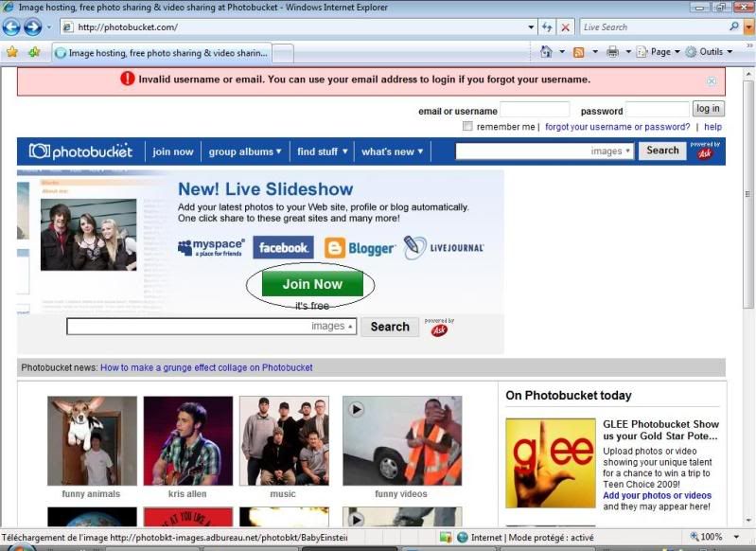Expand the find stuff menu
The height and width of the screenshot is (551, 756).
[x=322, y=151]
